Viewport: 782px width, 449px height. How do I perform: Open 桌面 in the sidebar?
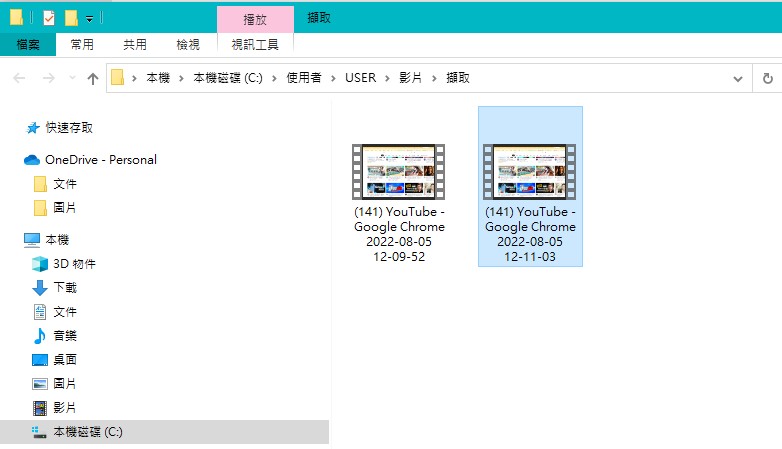pos(65,359)
